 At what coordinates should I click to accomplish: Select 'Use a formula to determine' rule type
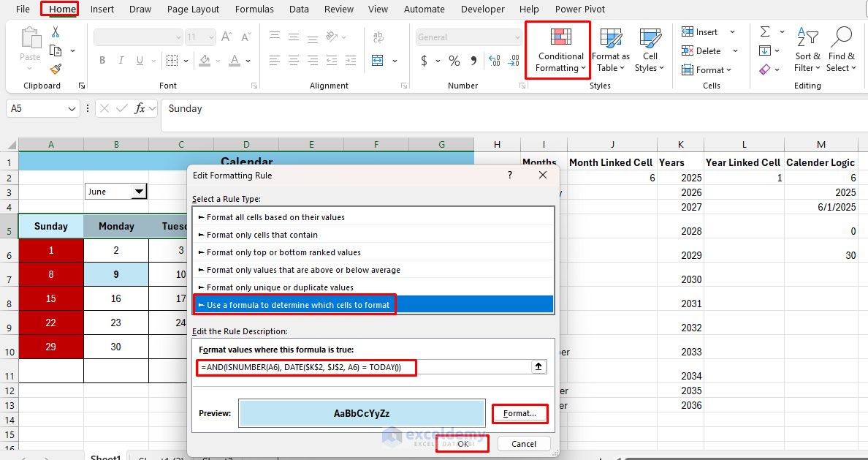(x=373, y=305)
